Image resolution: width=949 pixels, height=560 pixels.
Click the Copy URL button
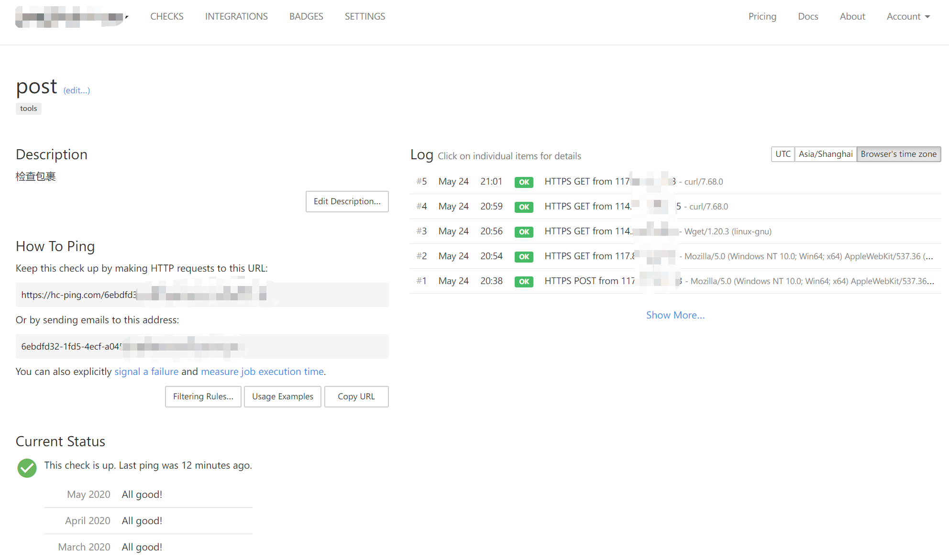pos(356,396)
